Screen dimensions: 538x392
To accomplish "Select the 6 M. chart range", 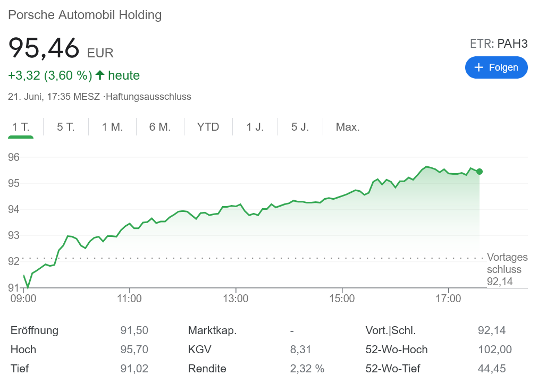I will 159,127.
